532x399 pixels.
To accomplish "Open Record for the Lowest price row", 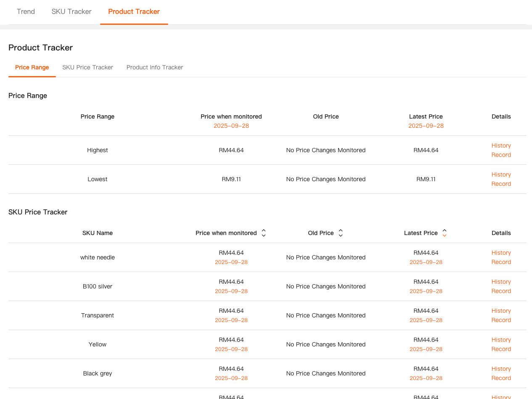I will [x=501, y=184].
